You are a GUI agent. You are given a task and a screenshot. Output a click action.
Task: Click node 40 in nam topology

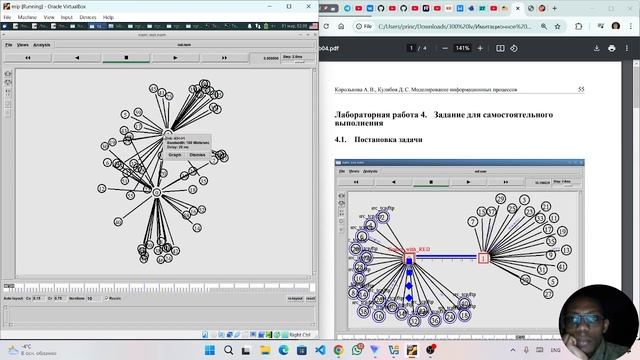tap(118, 222)
